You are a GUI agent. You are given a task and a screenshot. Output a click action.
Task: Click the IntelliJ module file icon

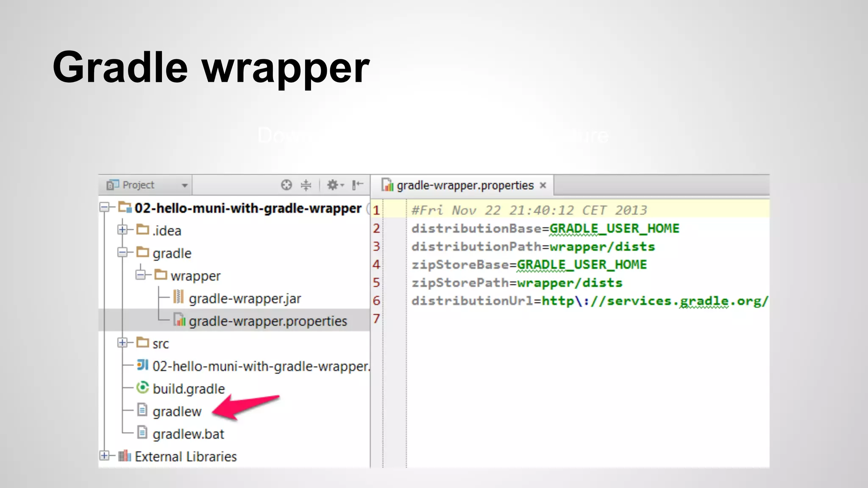point(142,365)
